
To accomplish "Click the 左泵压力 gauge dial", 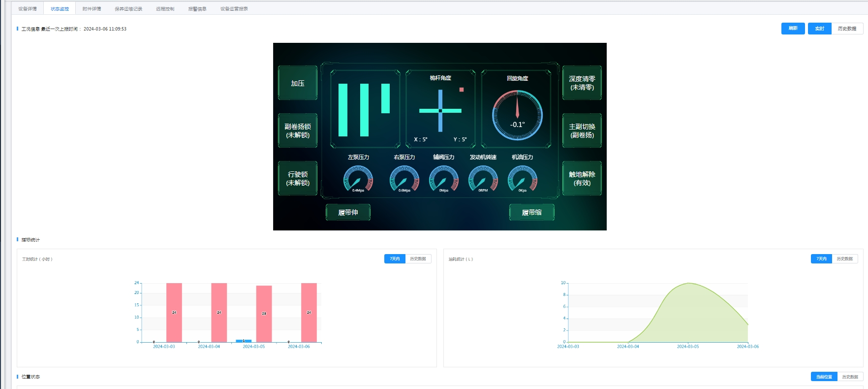I will click(x=358, y=179).
